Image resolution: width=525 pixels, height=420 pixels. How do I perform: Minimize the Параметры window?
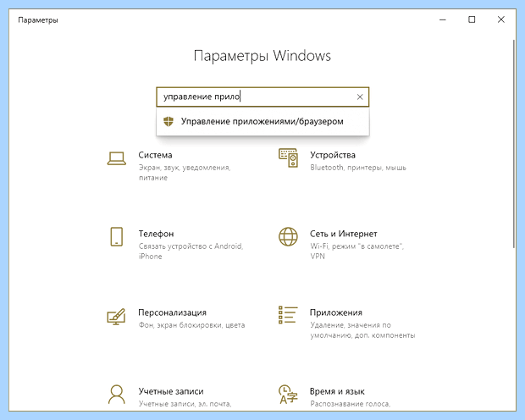[x=443, y=19]
